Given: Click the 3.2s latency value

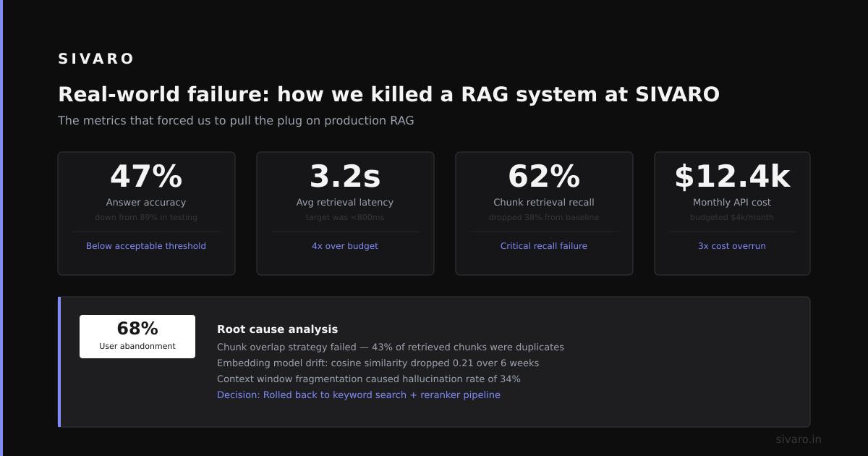Looking at the screenshot, I should [345, 177].
